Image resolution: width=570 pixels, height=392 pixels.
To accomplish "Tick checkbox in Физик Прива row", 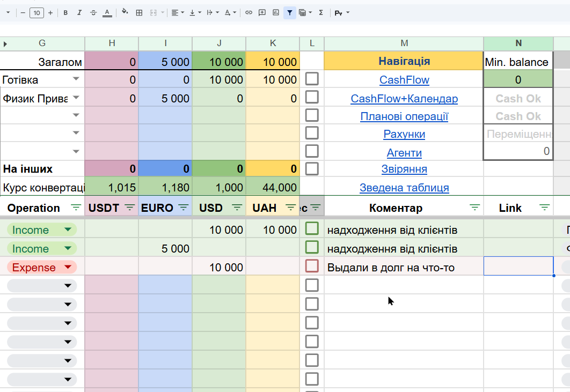I will 312,98.
